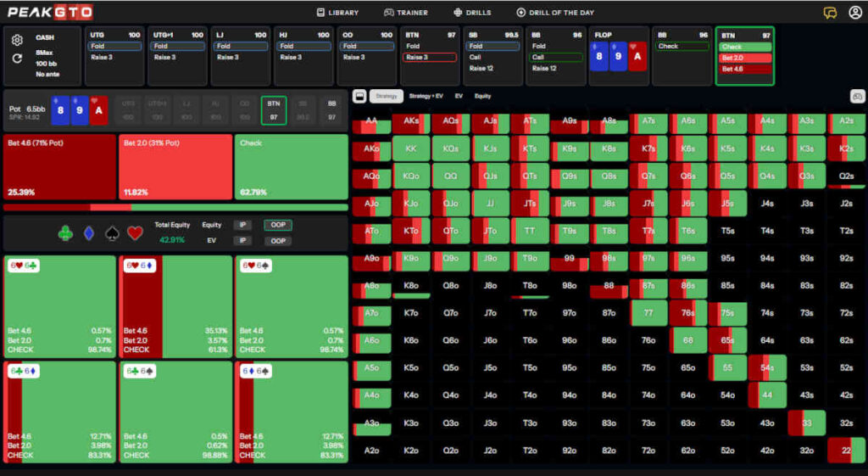Select the JTs hand cell
Image resolution: width=868 pixels, height=476 pixels.
tap(530, 204)
